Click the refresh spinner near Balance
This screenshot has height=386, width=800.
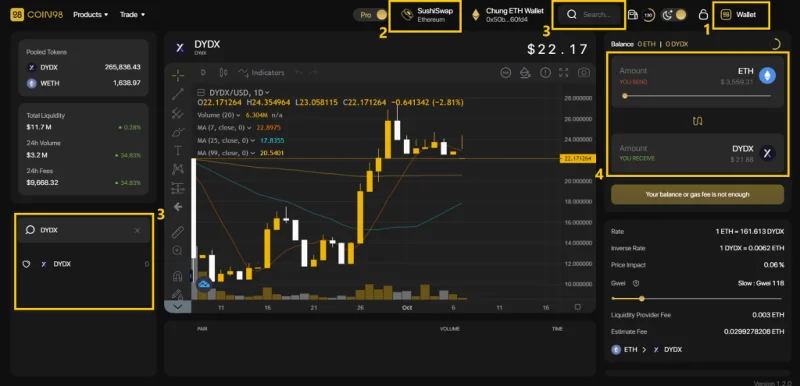coord(775,44)
